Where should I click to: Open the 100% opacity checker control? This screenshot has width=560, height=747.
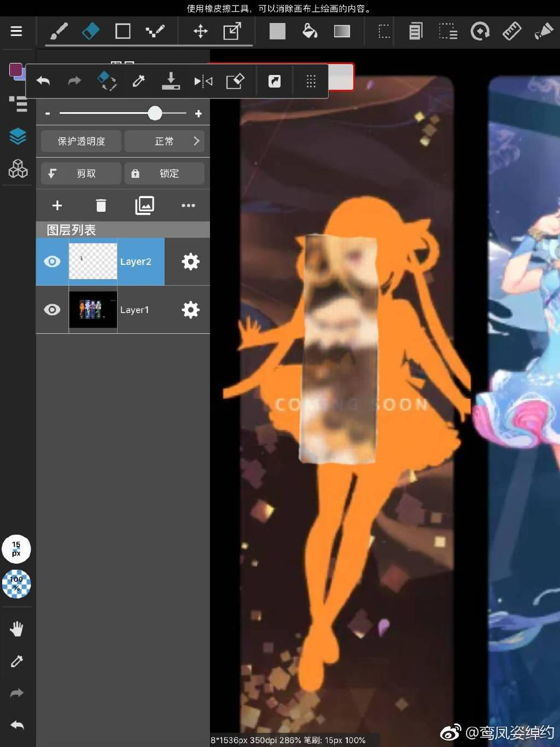16,583
